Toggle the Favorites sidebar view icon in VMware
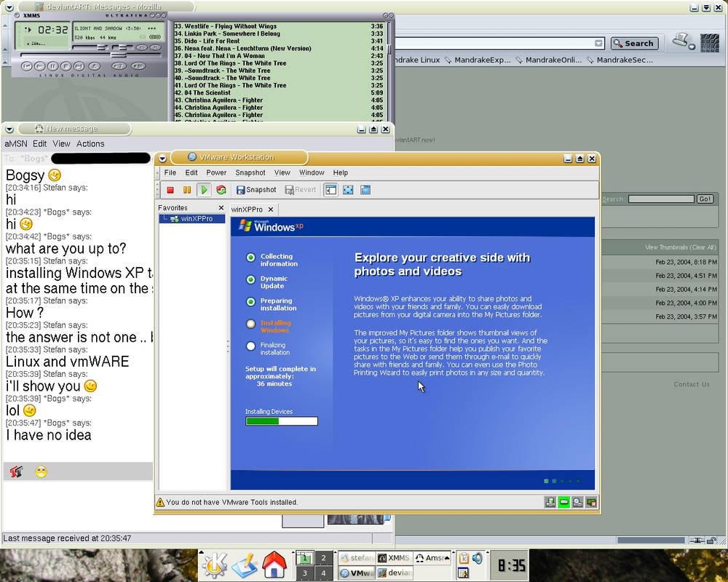The image size is (728, 582). (x=331, y=190)
